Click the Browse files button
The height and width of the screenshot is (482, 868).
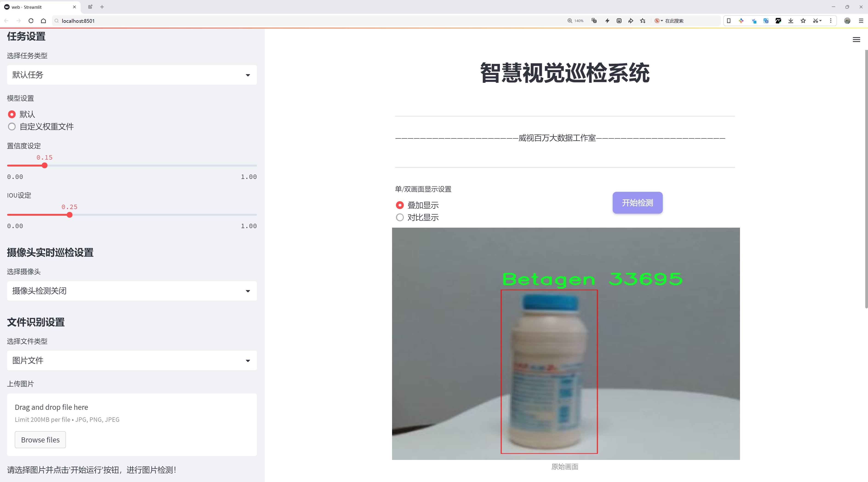(x=40, y=440)
